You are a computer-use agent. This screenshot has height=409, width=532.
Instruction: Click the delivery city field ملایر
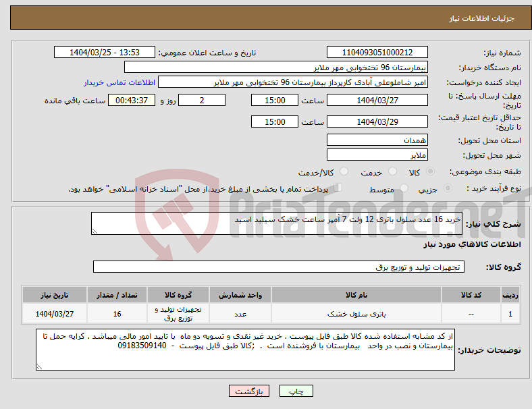[377, 155]
